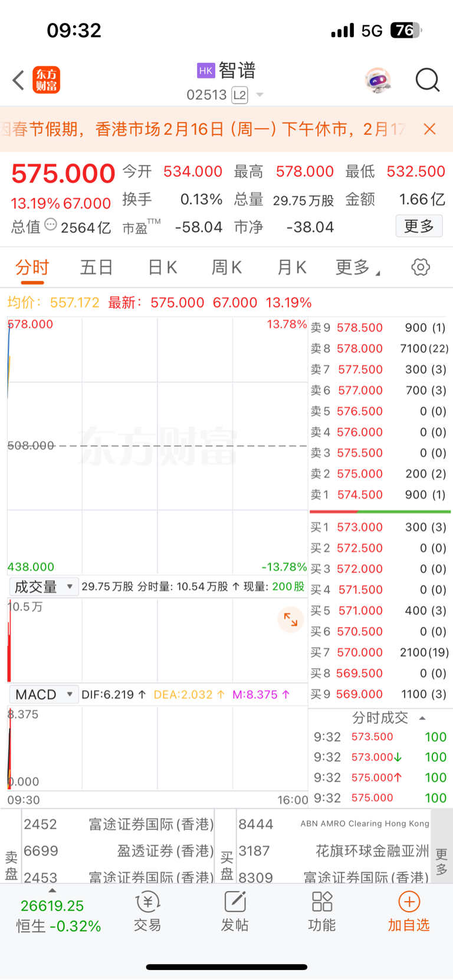Screen dimensions: 453x980
Task: Tap the intraday price chart area
Action: 157,446
